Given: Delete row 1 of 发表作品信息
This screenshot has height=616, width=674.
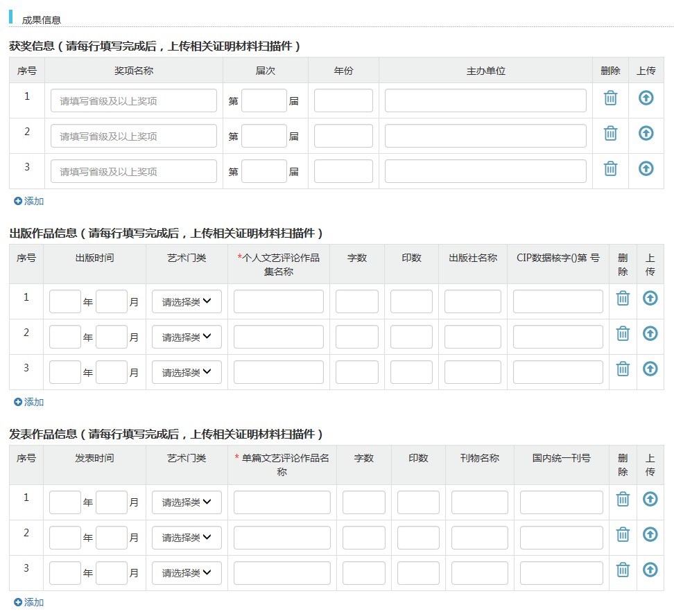Looking at the screenshot, I should [x=623, y=499].
